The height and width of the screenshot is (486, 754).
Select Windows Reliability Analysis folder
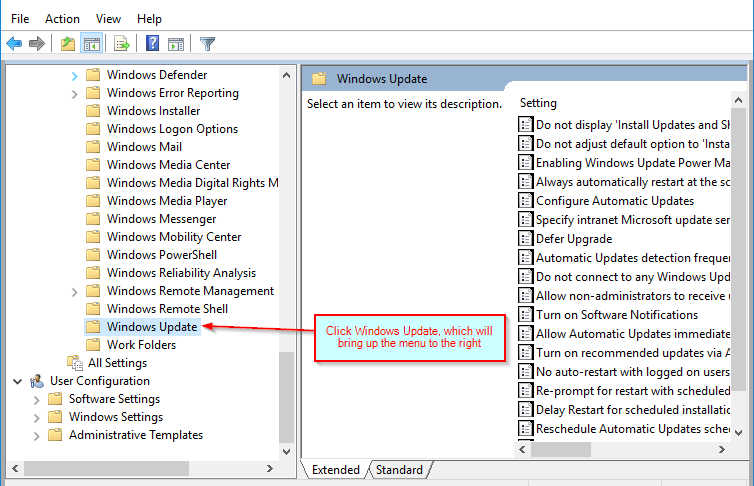[181, 273]
